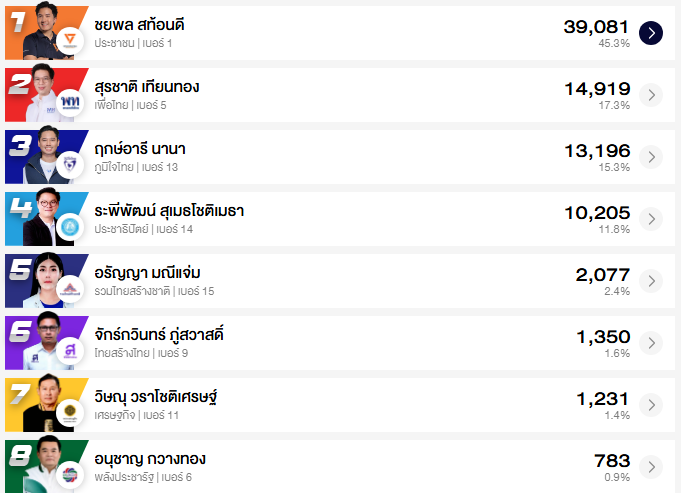Image resolution: width=681 pixels, height=493 pixels.
Task: Click the Palang Pracharath logo on rank 8
Action: tap(70, 474)
